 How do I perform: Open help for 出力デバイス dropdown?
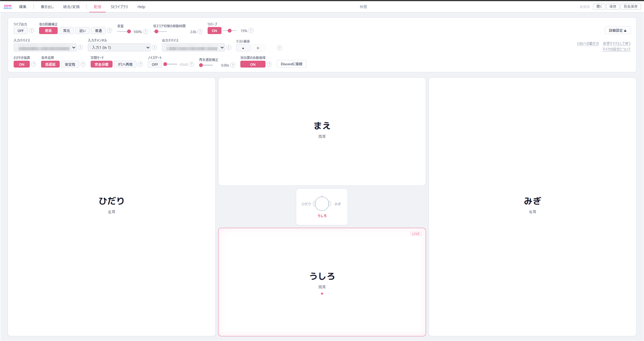click(x=229, y=48)
